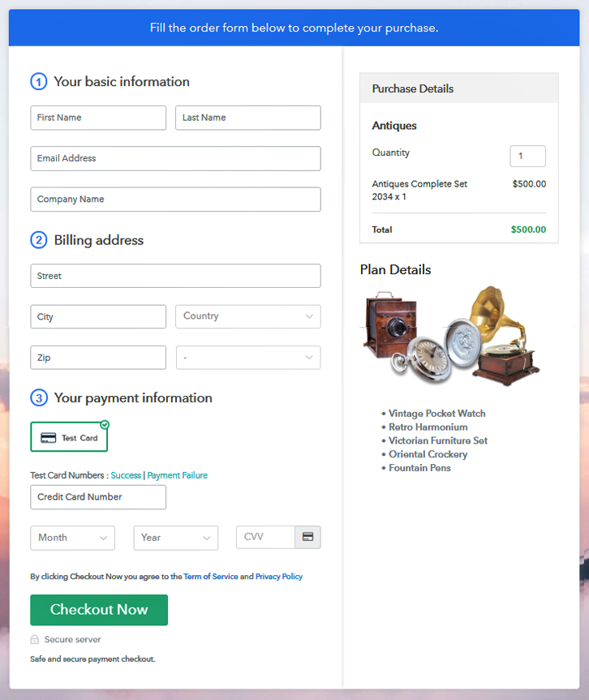
Task: Open the Country dropdown
Action: tap(247, 316)
